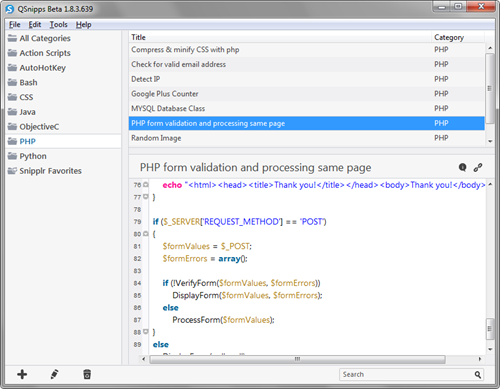The image size is (500, 389).
Task: Click line number 79 in the code gutter
Action: click(x=137, y=222)
